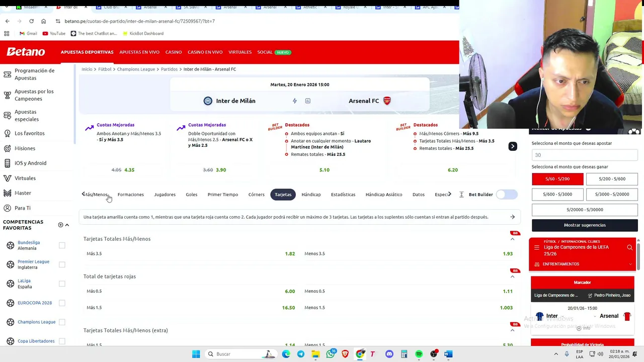Open the Primer Tiempo tab

[222, 195]
